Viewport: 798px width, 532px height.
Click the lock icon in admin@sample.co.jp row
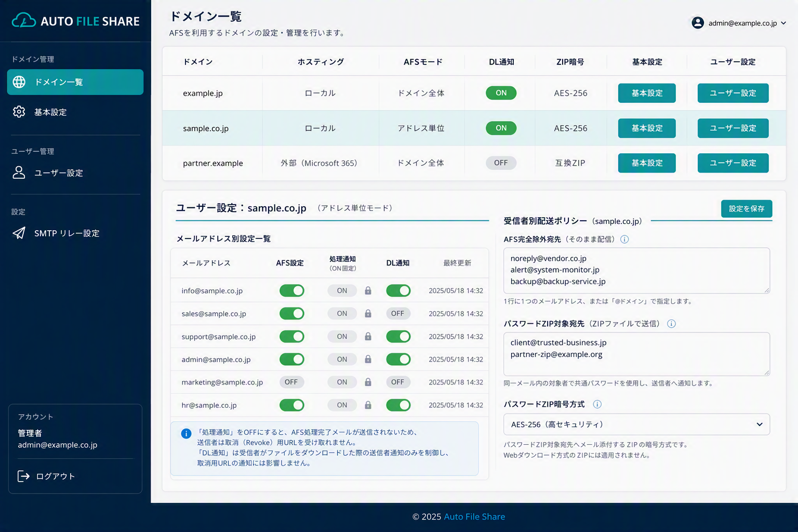pos(368,359)
